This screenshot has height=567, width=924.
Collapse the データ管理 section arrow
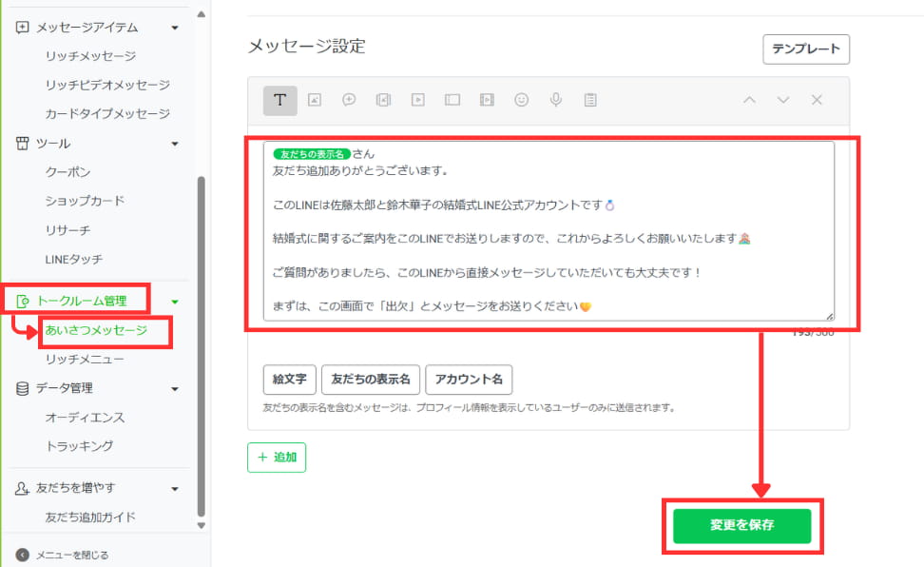pyautogui.click(x=175, y=389)
